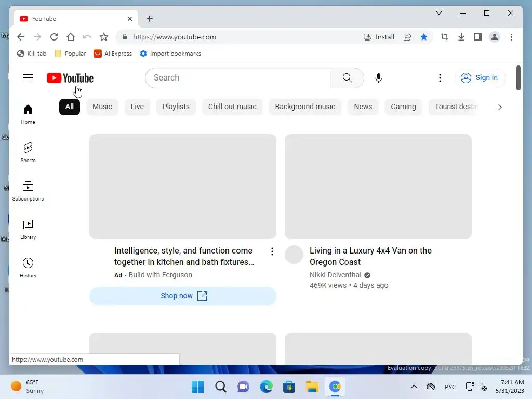Click the crop screenshot icon in toolbar
The width and height of the screenshot is (532, 399).
445,37
